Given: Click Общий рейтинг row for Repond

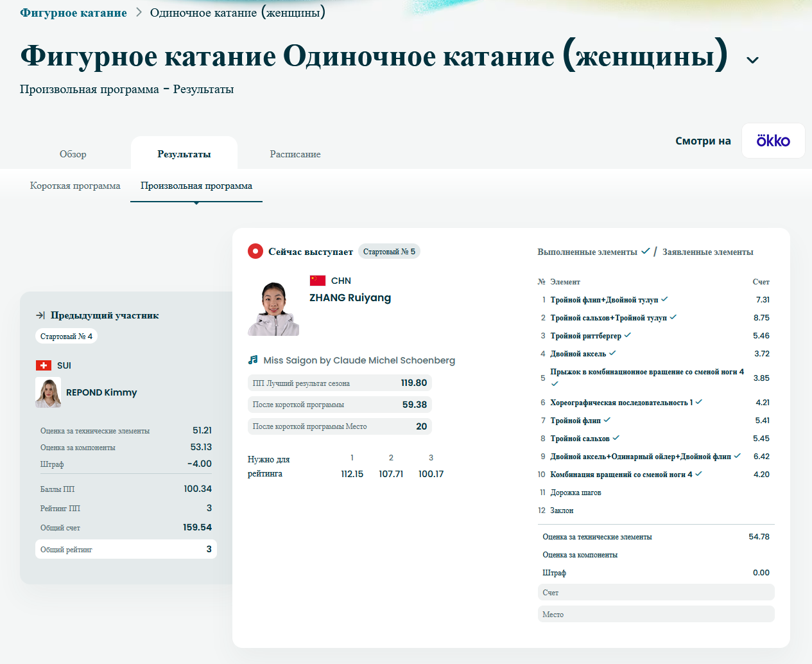Looking at the screenshot, I should click(x=126, y=549).
